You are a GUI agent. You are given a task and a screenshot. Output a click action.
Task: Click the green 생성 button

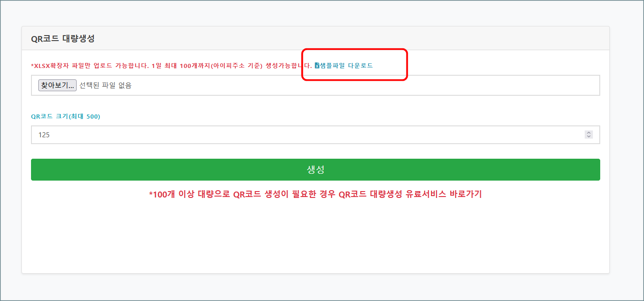[x=315, y=170]
